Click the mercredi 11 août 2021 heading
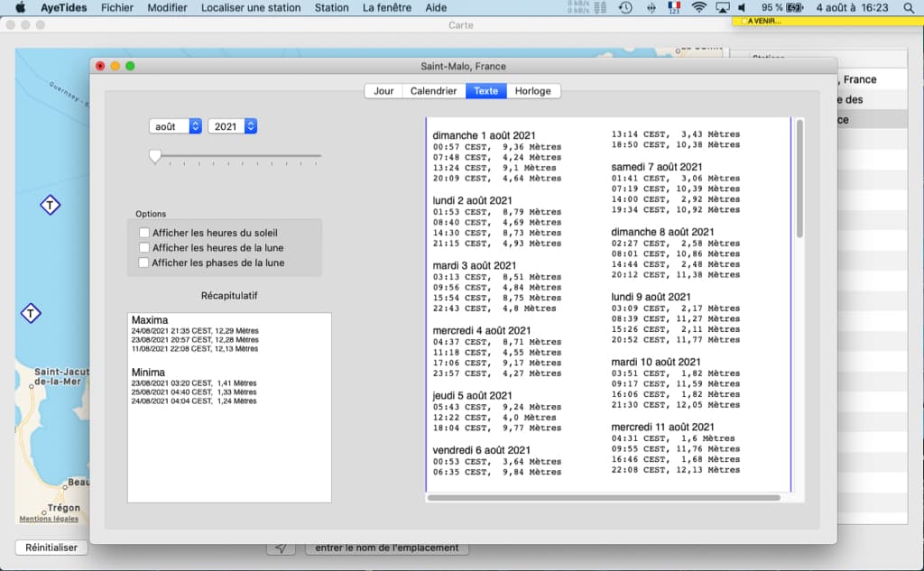 coord(663,428)
